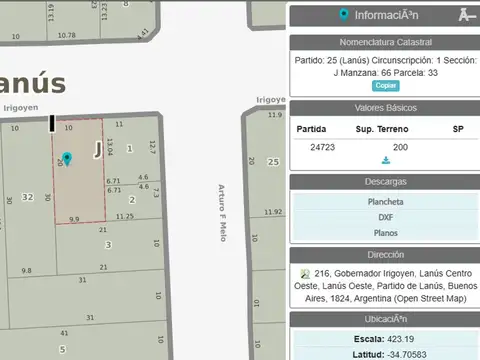The image size is (480, 360).
Task: Click the Partida column header
Action: click(311, 129)
